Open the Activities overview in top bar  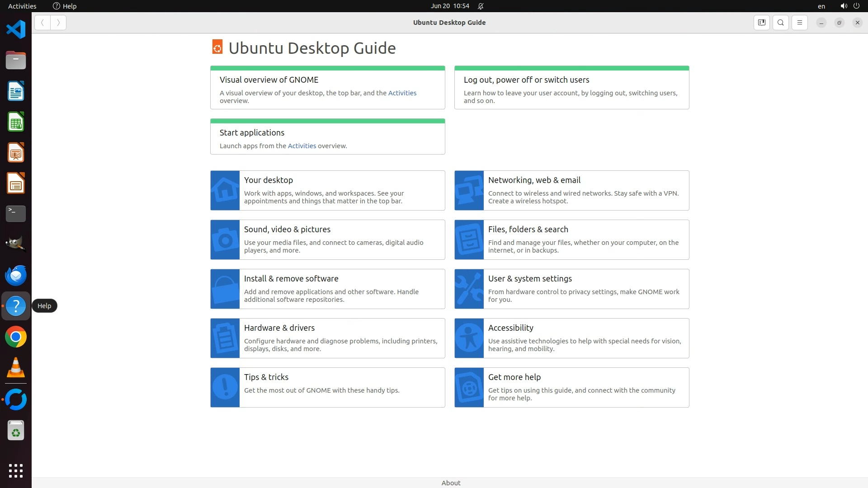coord(22,6)
